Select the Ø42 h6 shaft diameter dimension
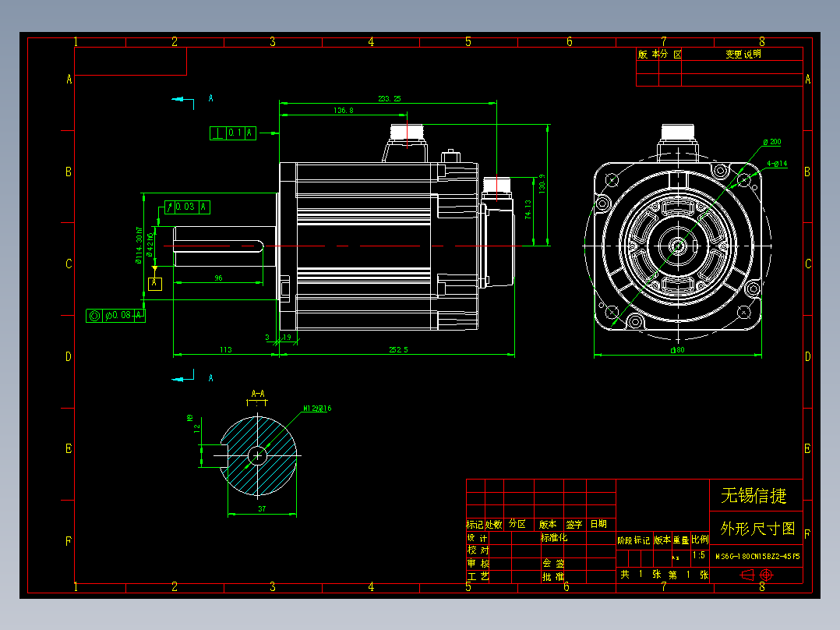This screenshot has height=630, width=840. point(150,245)
